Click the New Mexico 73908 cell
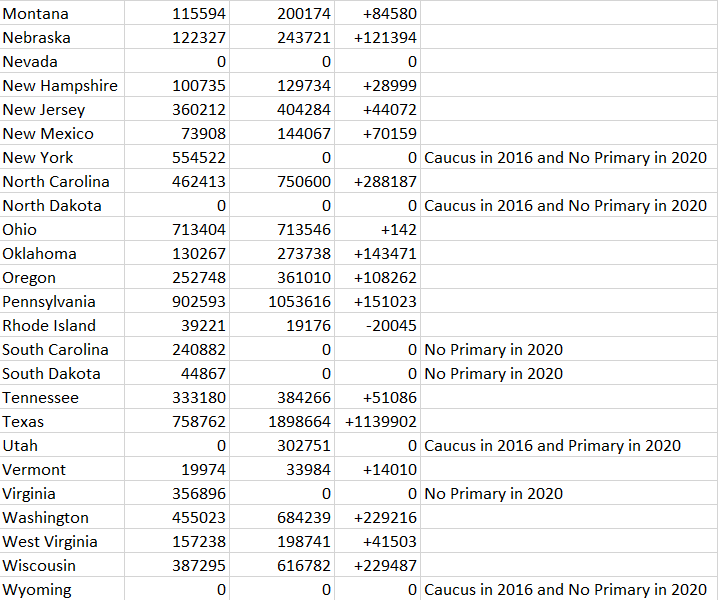This screenshot has width=718, height=600. [x=177, y=133]
